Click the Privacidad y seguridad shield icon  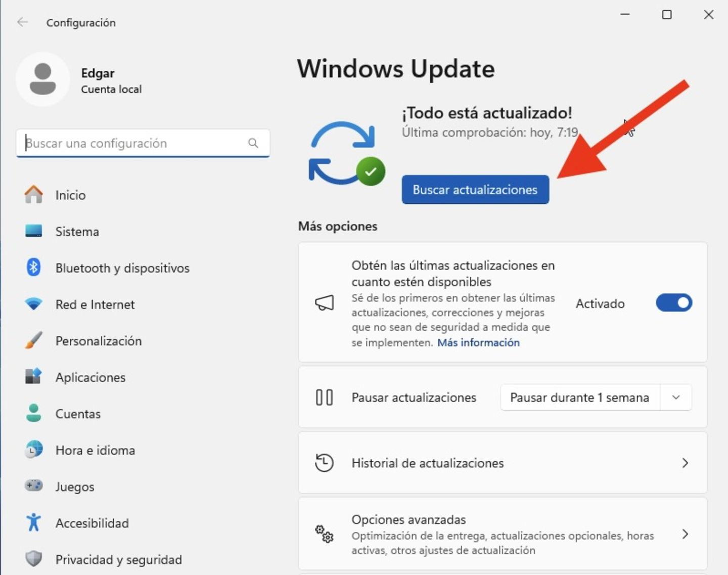pyautogui.click(x=34, y=559)
